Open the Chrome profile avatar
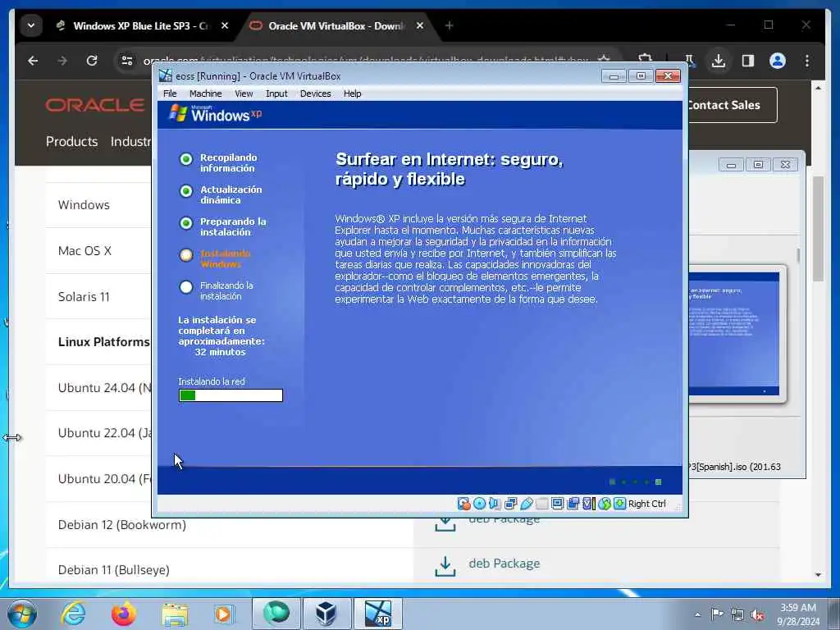Image resolution: width=840 pixels, height=630 pixels. click(x=778, y=61)
